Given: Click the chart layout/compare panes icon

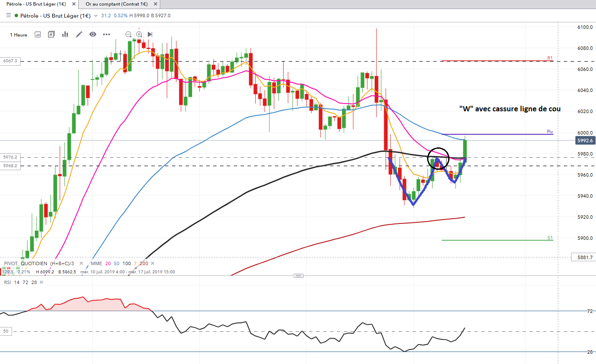Looking at the screenshot, I should 52,34.
